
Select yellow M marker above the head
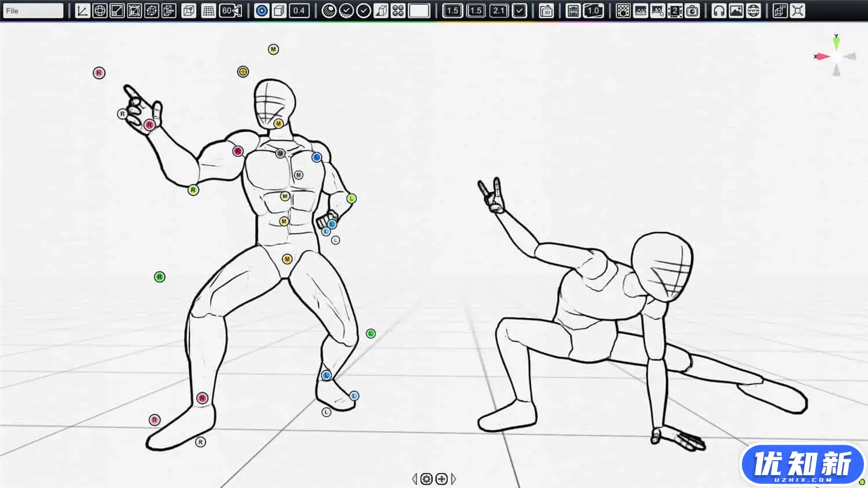pos(274,49)
